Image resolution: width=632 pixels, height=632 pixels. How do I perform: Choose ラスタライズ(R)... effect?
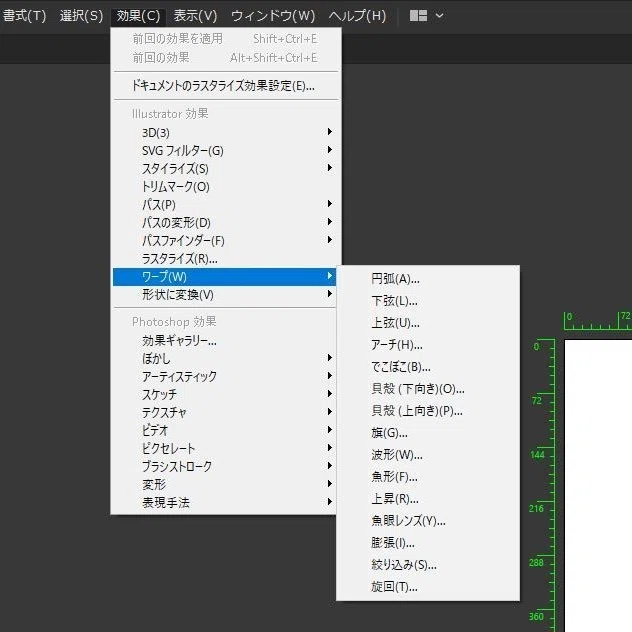click(x=226, y=258)
